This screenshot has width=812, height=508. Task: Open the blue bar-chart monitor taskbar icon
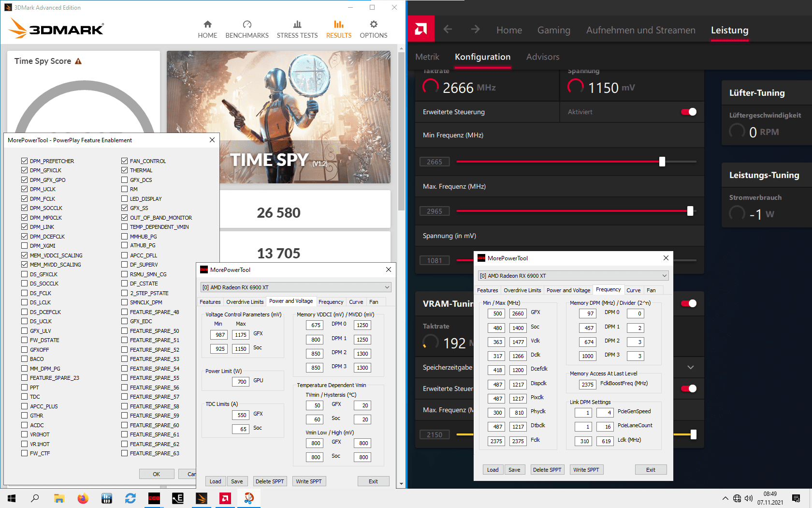coord(106,498)
